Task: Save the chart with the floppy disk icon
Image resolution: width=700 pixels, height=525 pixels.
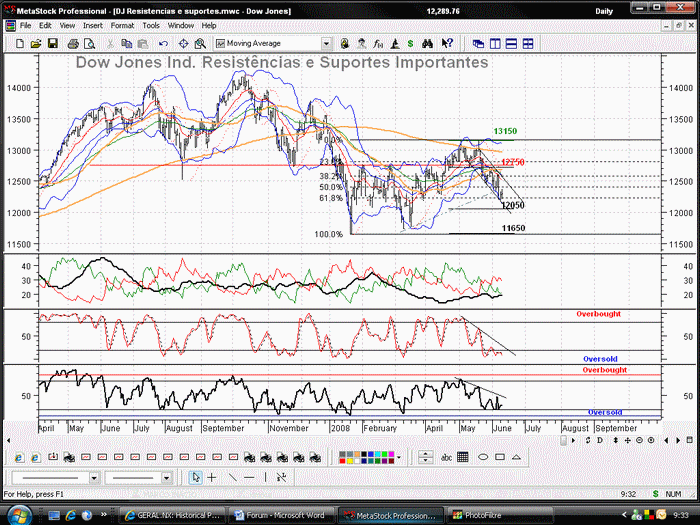Action: [x=53, y=44]
